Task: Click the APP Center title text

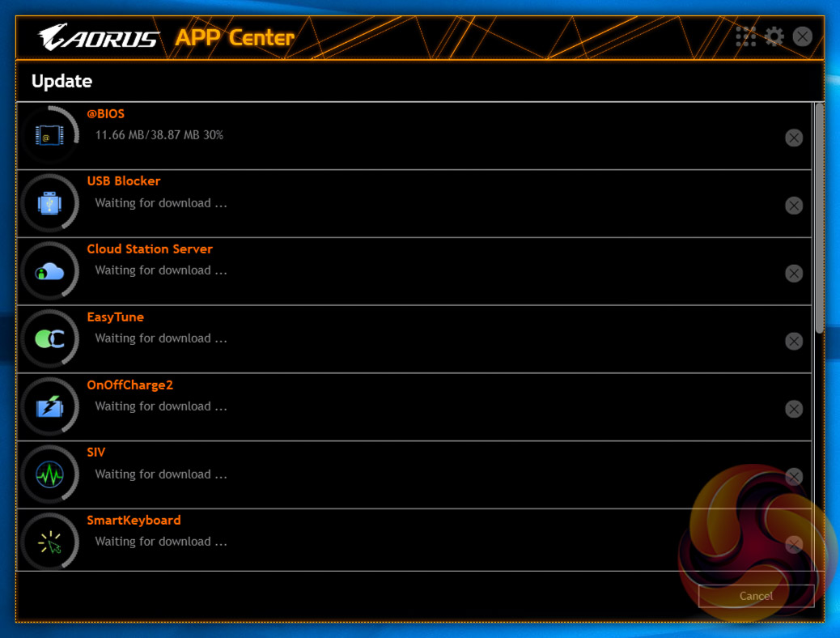Action: (235, 37)
